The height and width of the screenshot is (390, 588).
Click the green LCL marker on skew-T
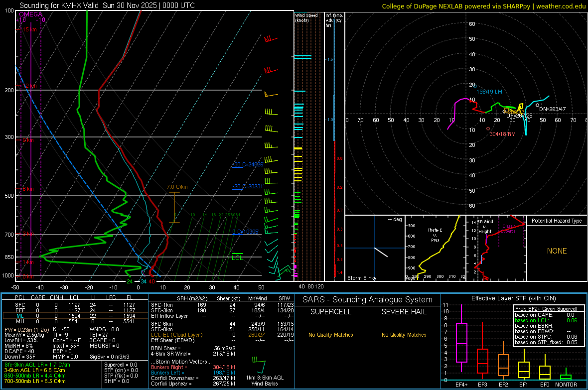pos(237,257)
